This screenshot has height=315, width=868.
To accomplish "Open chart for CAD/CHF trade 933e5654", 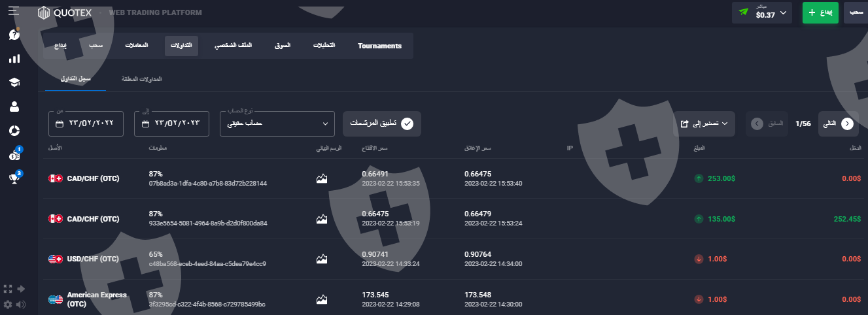I will (321, 219).
